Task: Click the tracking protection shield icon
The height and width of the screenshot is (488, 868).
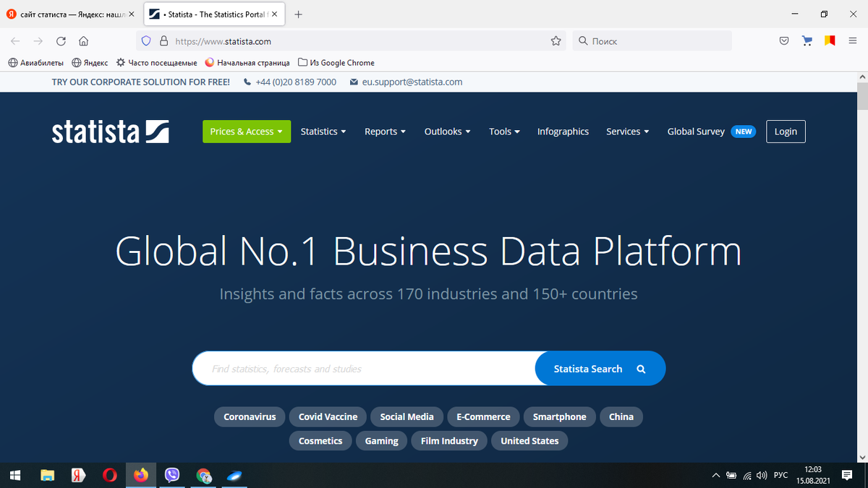Action: 146,41
